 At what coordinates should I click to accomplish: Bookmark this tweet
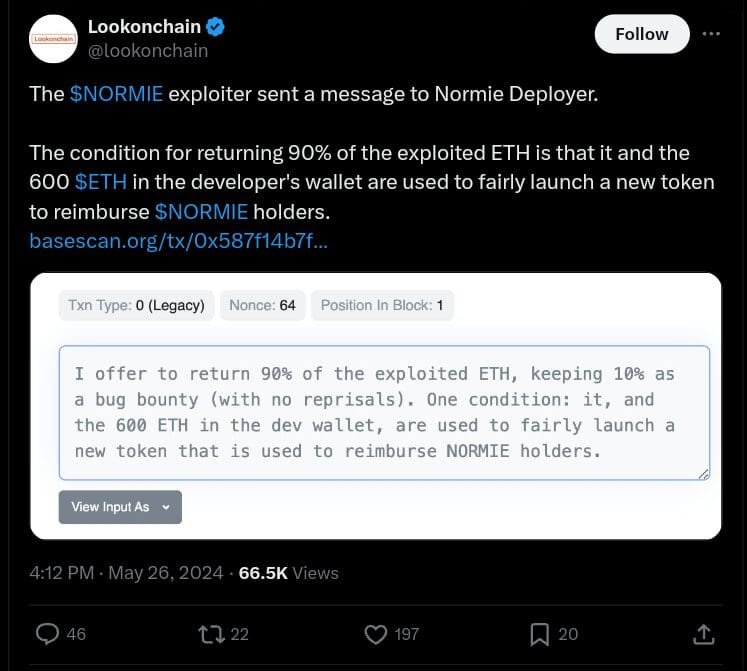coord(540,633)
